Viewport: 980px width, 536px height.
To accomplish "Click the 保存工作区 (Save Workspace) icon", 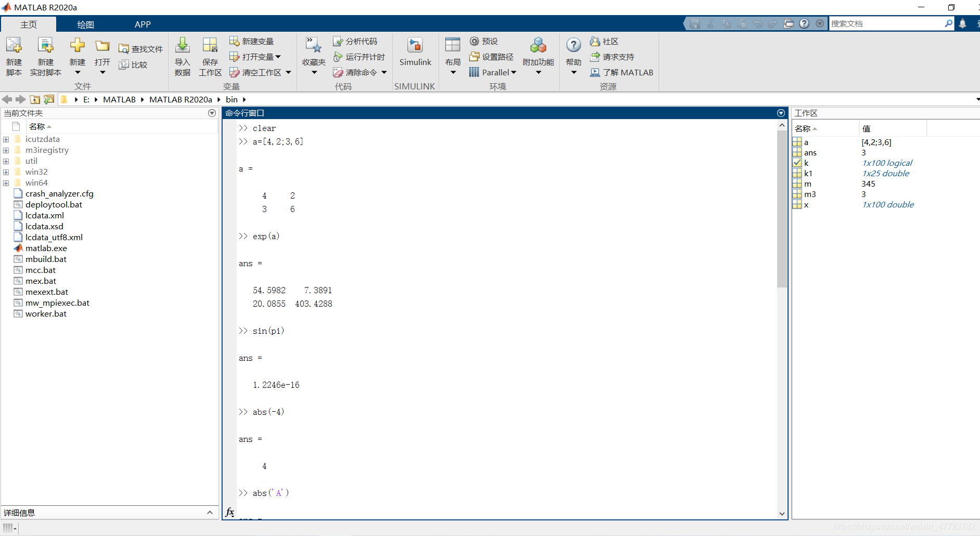I will [x=210, y=46].
